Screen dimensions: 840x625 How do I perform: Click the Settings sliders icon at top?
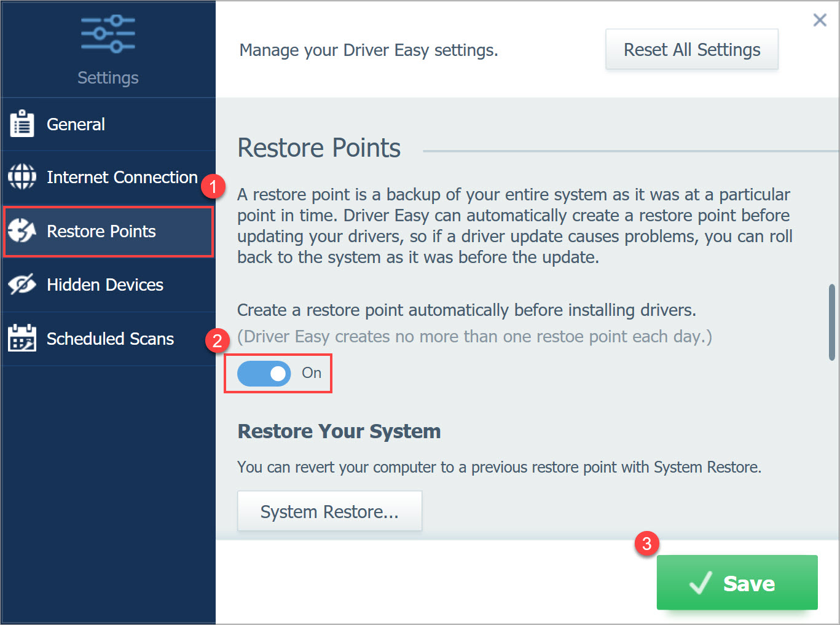pos(107,33)
